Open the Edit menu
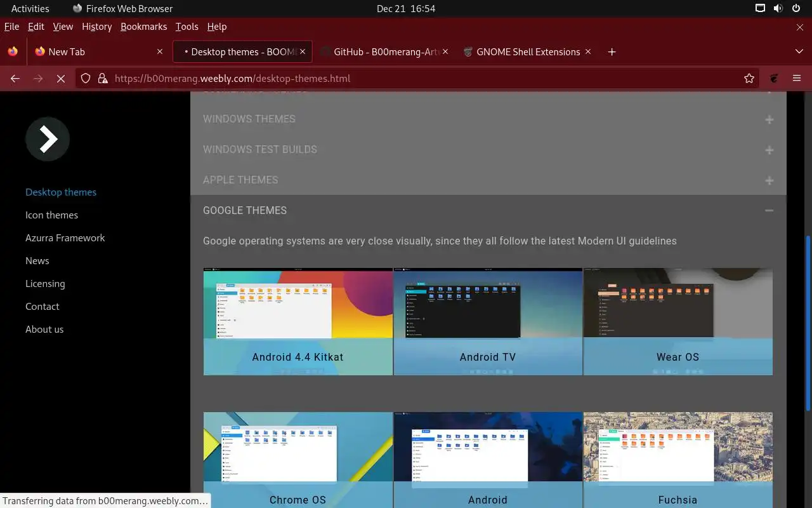Image resolution: width=812 pixels, height=508 pixels. [36, 27]
